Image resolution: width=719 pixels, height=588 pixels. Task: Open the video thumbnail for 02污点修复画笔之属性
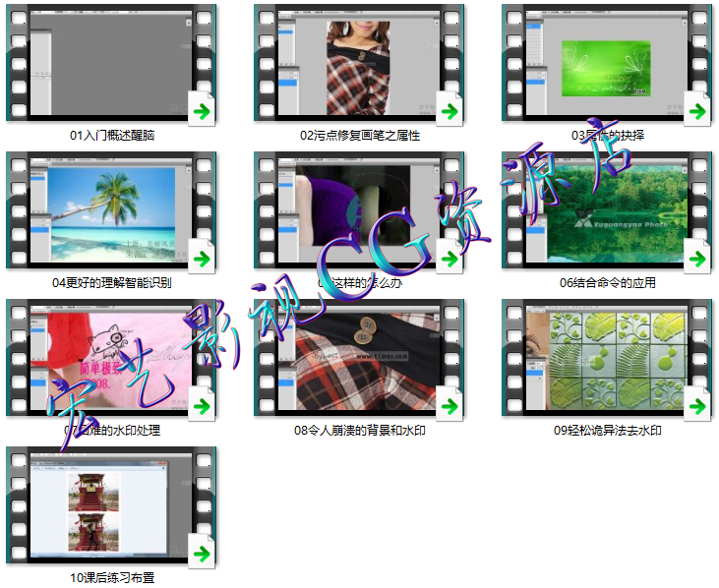point(359,63)
